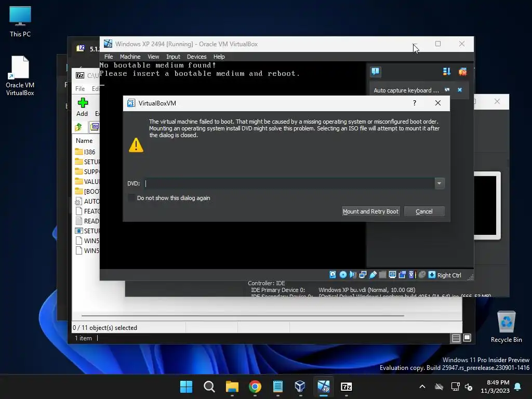The image size is (532, 399).
Task: Open File Explorer from taskbar
Action: click(x=232, y=387)
